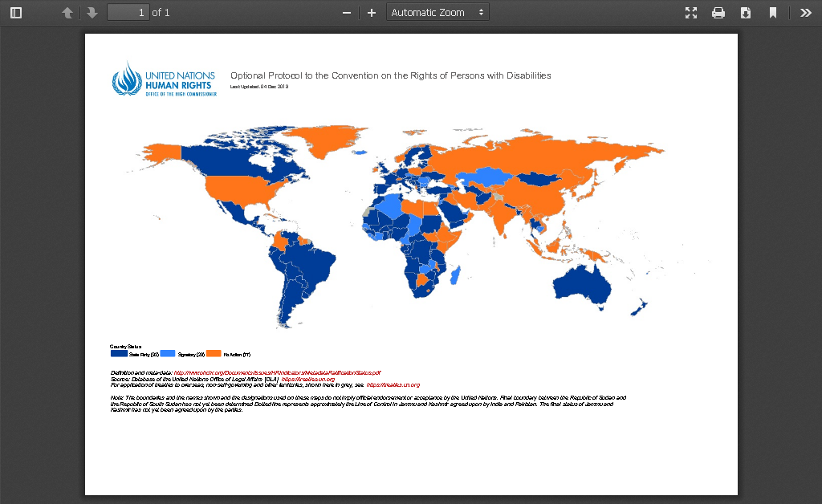Open the treaties.un.org link on Source line
822x504 pixels.
[x=307, y=379]
